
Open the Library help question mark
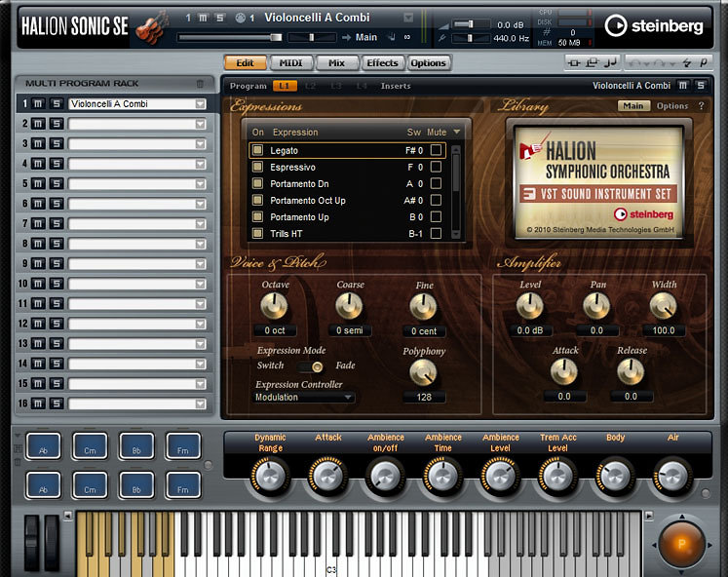coord(701,106)
